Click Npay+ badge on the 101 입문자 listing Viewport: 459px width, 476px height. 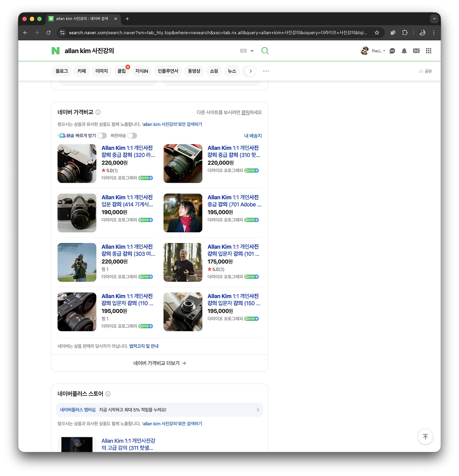(252, 277)
